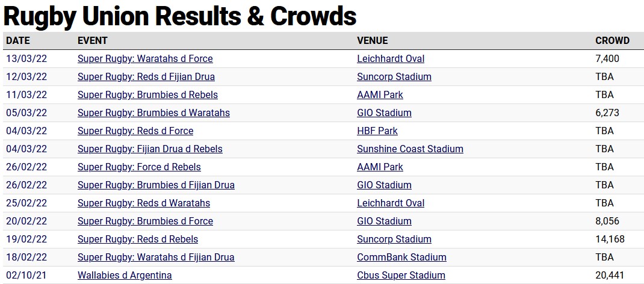Screen dimensions: 644x284
Task: Click the DATE column header
Action: (x=18, y=41)
